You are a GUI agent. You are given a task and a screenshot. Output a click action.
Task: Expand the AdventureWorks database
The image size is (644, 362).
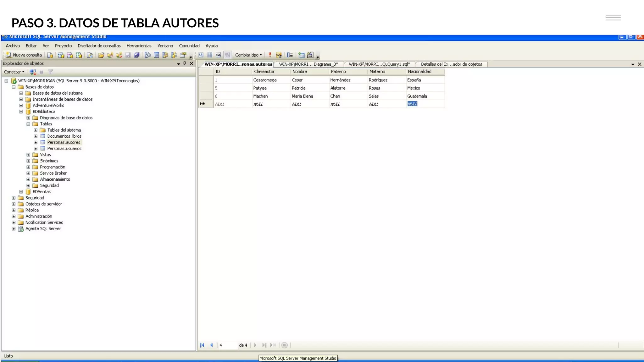pos(21,106)
